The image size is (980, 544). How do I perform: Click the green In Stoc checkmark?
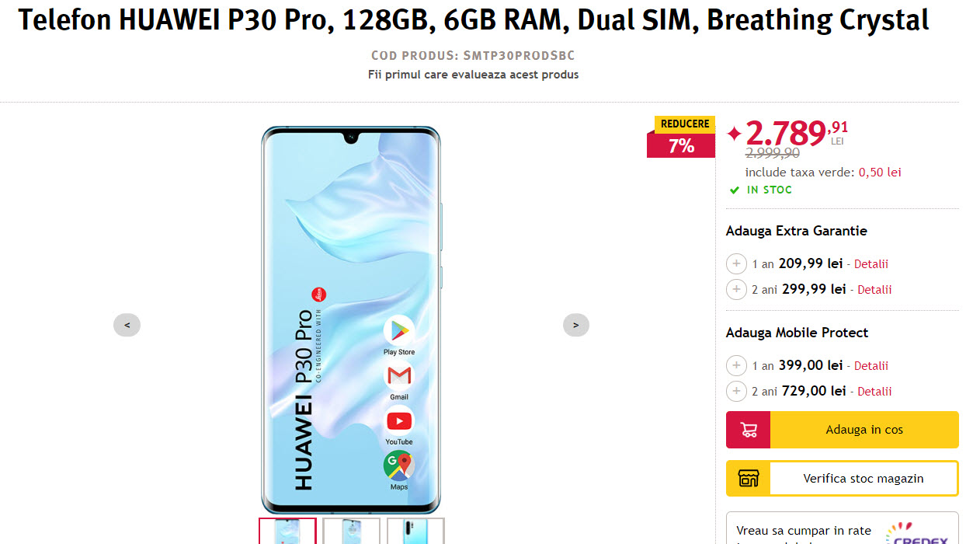pyautogui.click(x=735, y=190)
